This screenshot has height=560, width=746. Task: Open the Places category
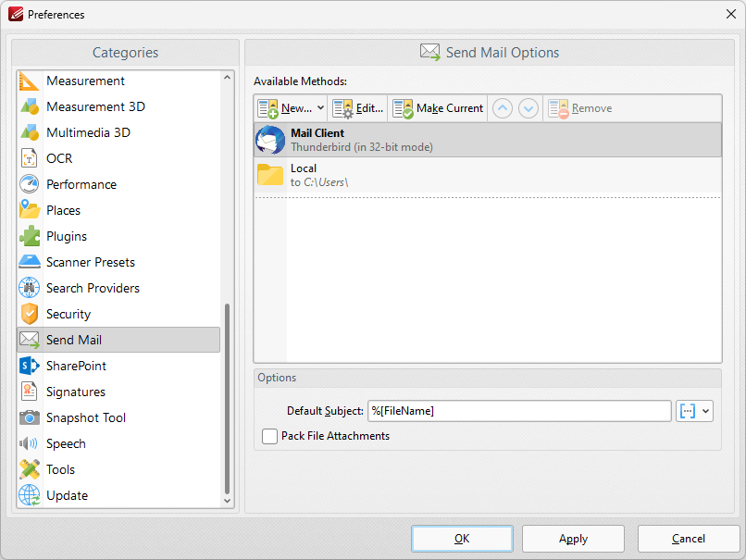pos(118,210)
